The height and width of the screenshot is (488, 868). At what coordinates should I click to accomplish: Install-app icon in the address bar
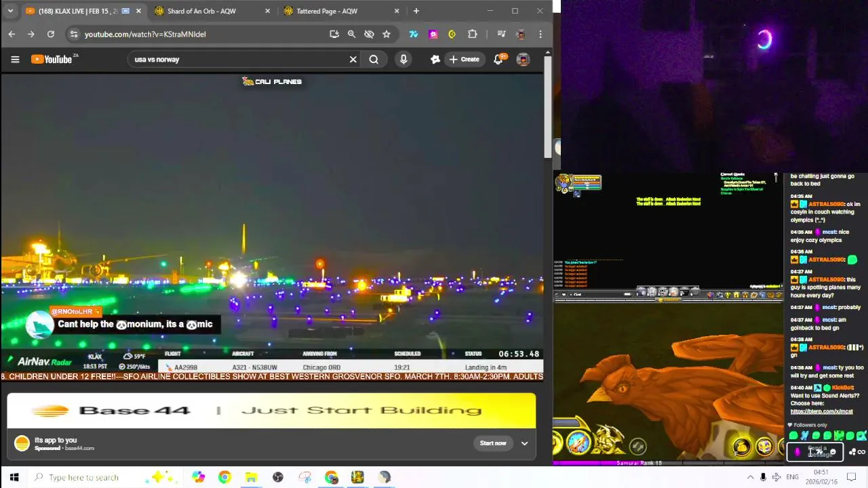tap(334, 34)
